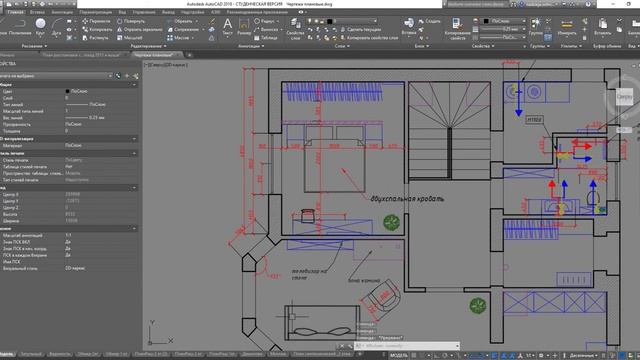Image resolution: width=640 pixels, height=360 pixels.
Task: Select the Прозрачность property row
Action: tap(69, 124)
